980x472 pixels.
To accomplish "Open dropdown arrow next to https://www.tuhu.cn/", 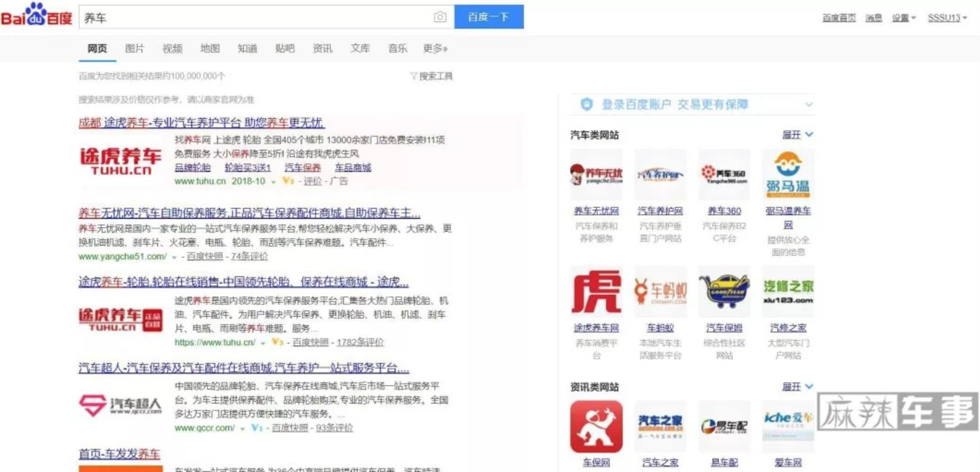I will [262, 343].
